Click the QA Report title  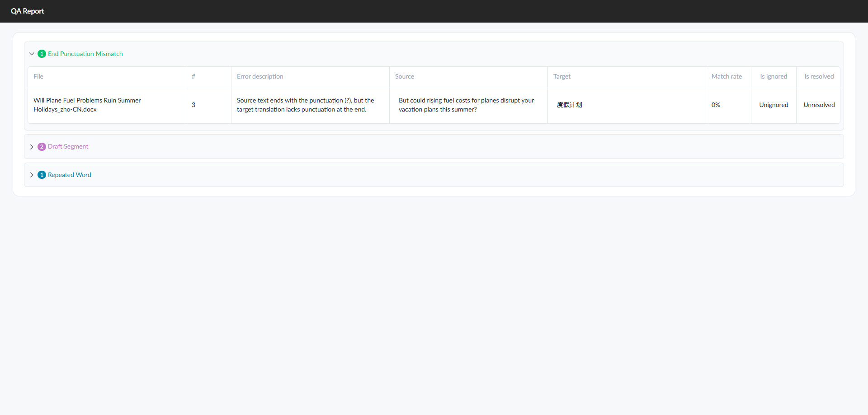click(x=28, y=11)
